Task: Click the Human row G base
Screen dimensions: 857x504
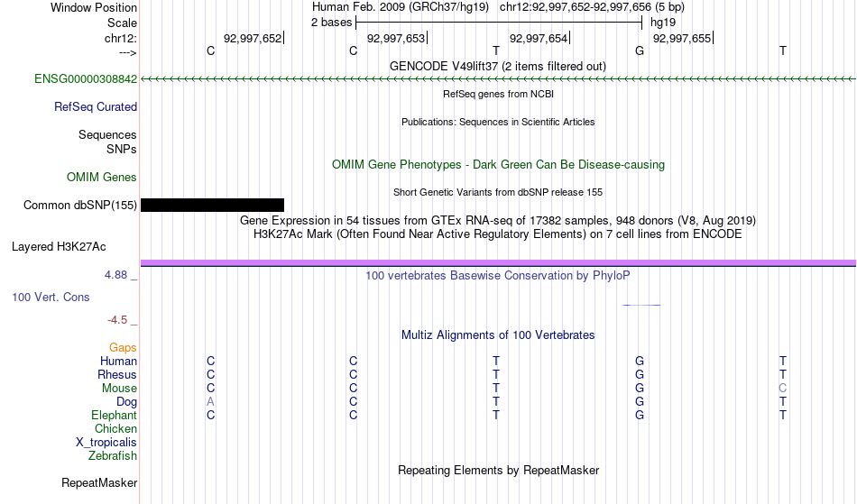Action: (640, 361)
